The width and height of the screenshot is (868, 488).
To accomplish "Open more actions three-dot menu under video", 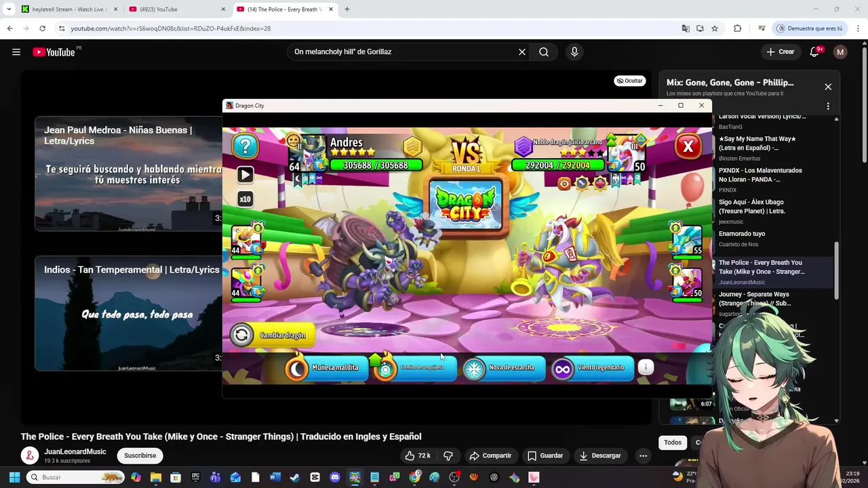I will tap(643, 455).
